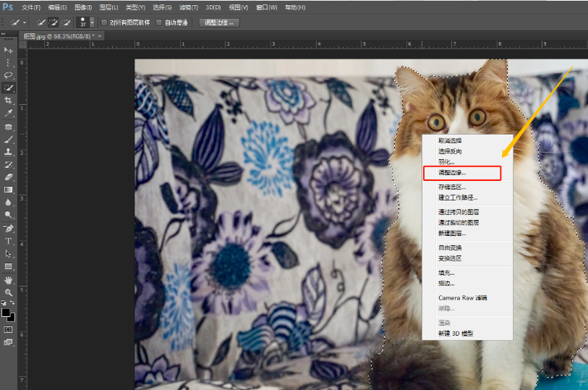588x390 pixels.
Task: Select the Hand tool
Action: (x=9, y=279)
